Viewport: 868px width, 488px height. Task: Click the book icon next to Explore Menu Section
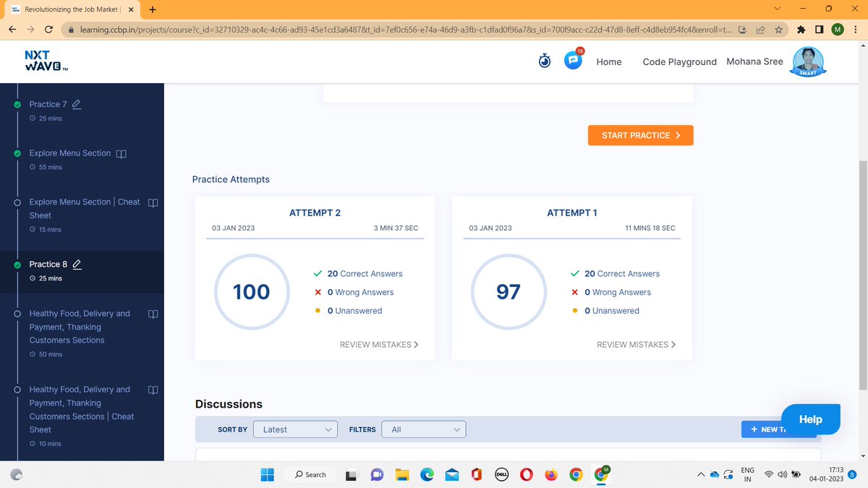pyautogui.click(x=122, y=153)
